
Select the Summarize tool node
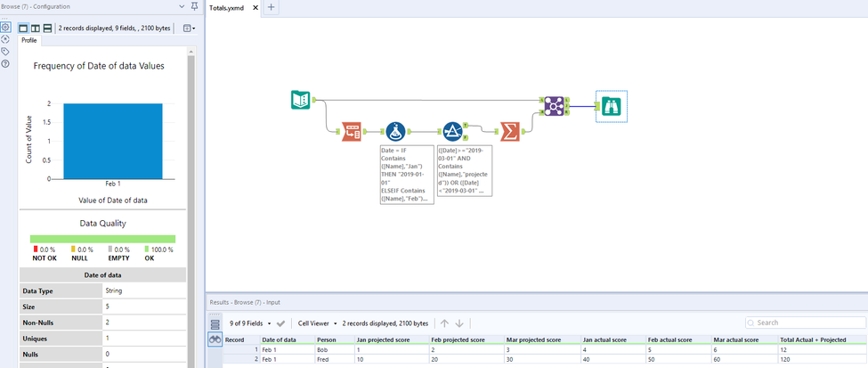coord(510,131)
